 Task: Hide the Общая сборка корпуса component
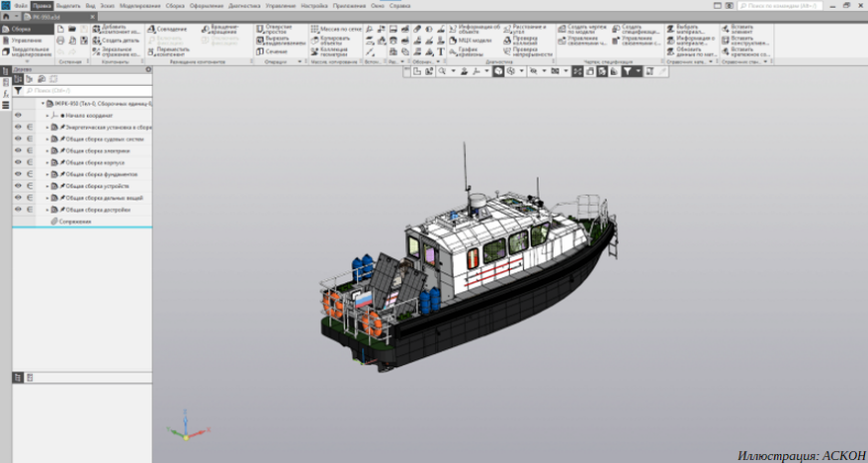point(18,163)
